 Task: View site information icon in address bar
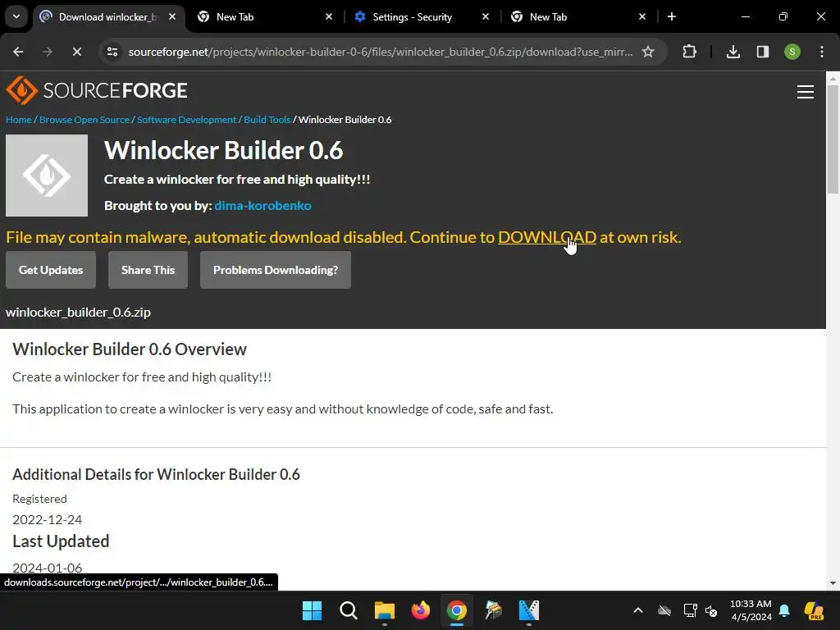[112, 52]
